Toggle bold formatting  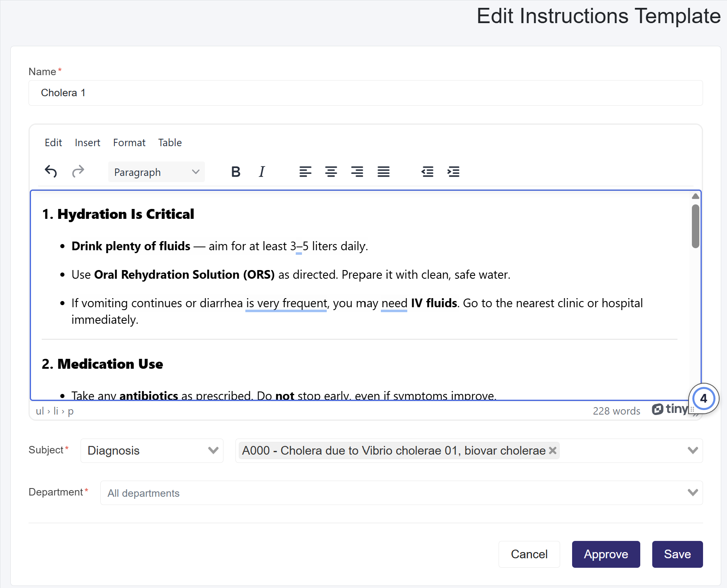click(235, 172)
